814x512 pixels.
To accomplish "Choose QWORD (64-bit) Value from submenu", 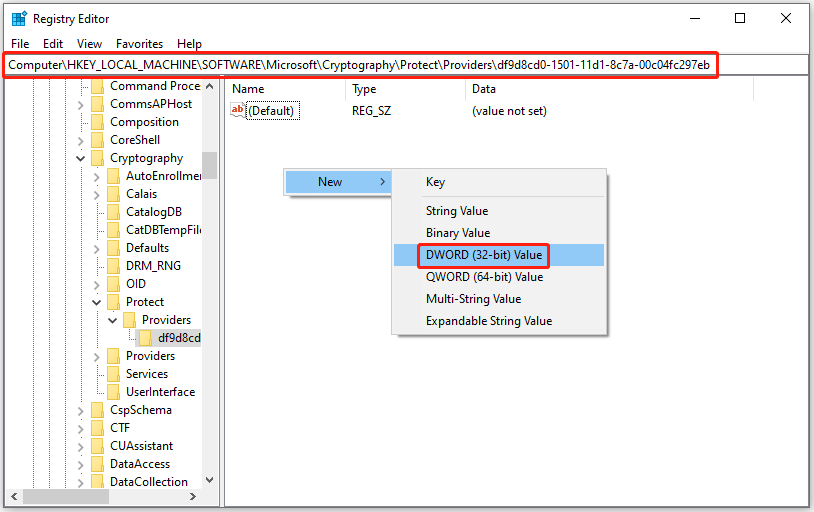I will tap(499, 277).
